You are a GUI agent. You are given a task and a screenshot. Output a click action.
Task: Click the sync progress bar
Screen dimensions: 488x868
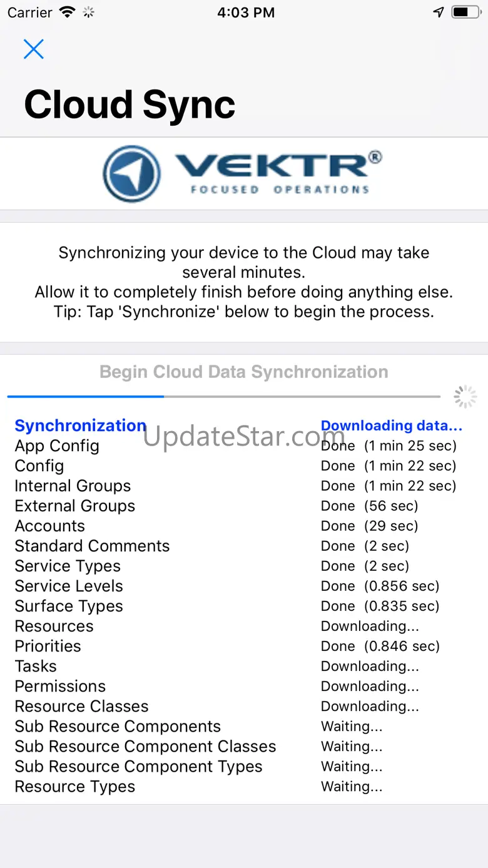tap(224, 397)
